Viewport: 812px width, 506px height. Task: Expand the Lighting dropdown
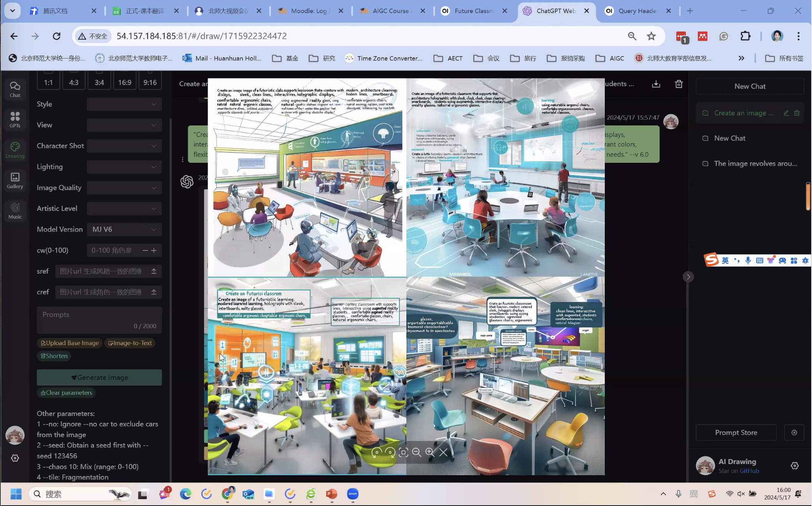click(124, 167)
